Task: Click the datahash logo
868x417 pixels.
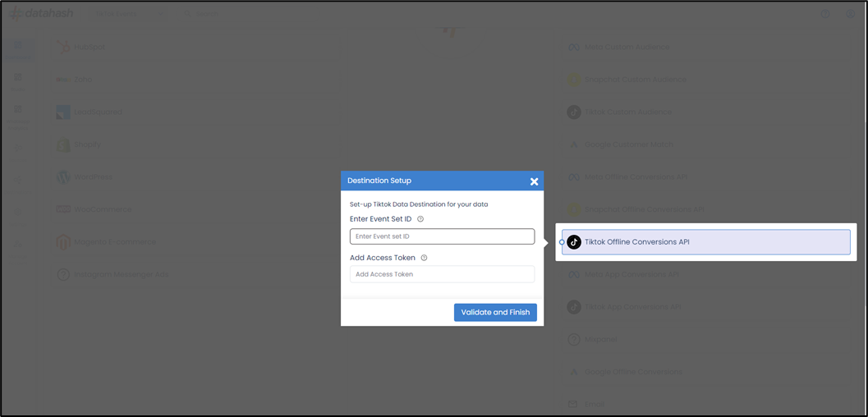Action: tap(42, 13)
